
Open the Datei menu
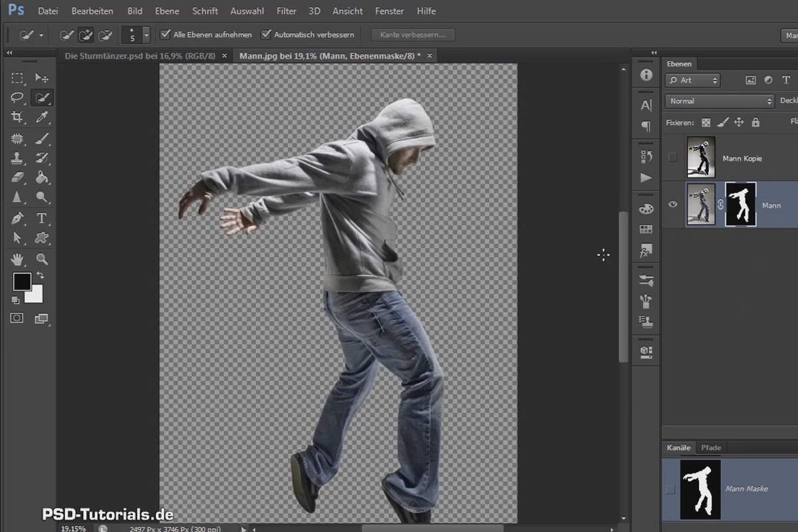click(x=48, y=11)
